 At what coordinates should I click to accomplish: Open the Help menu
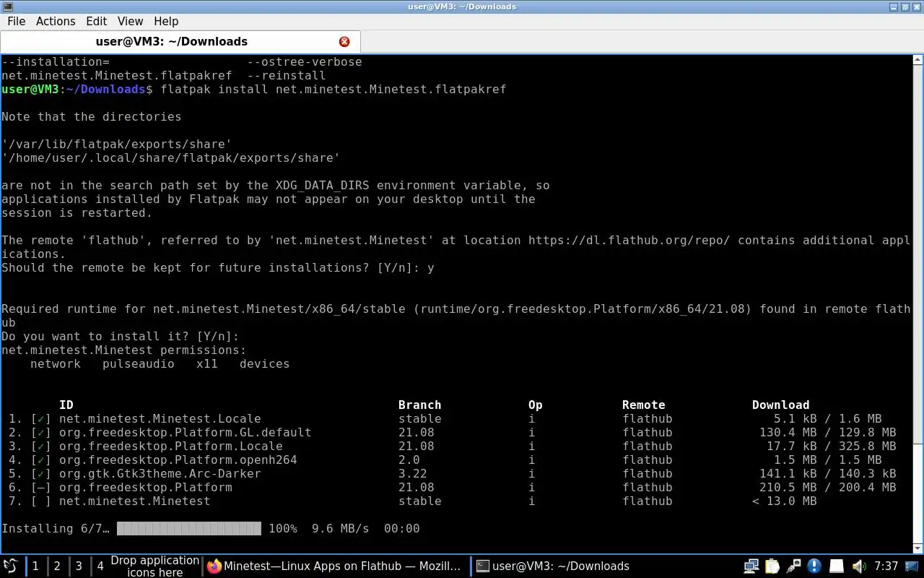pos(166,21)
